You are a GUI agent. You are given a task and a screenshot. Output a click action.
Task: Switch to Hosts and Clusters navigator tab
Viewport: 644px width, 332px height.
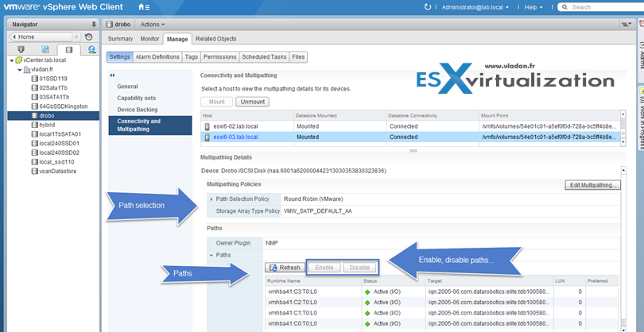tap(21, 50)
